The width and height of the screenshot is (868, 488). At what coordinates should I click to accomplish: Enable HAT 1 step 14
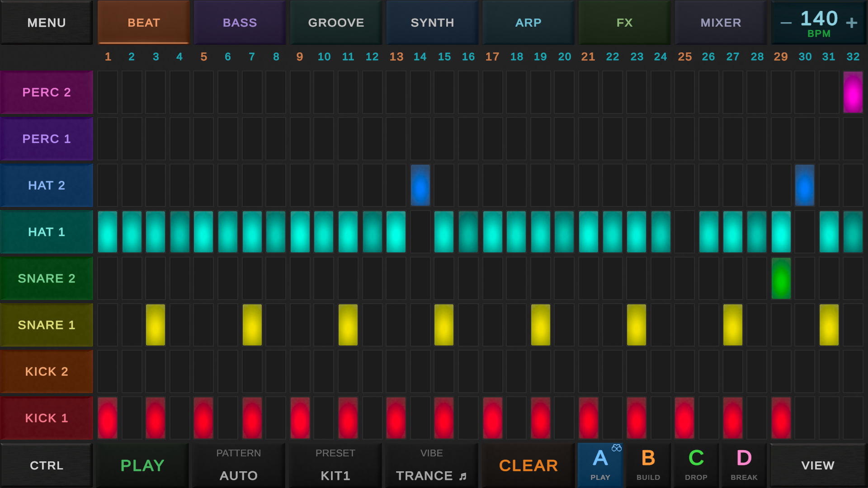pos(420,232)
